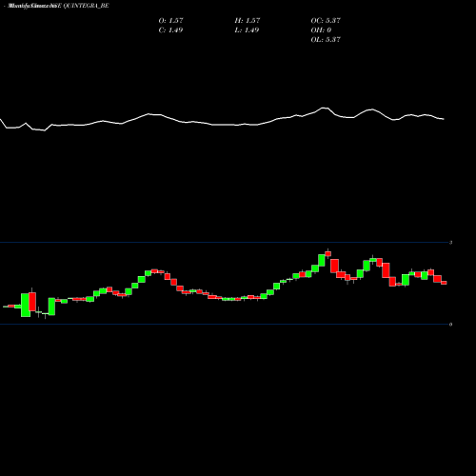Click the upper axis label '3'
The height and width of the screenshot is (476, 476).
tap(450, 243)
